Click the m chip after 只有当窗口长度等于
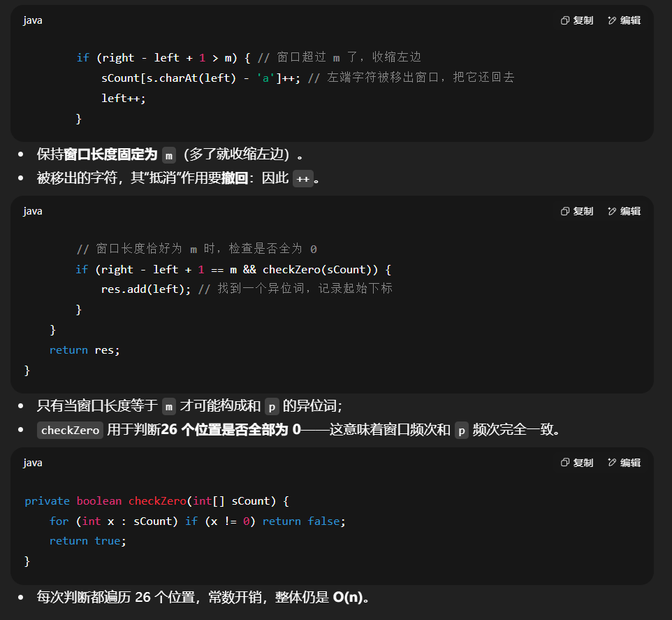This screenshot has width=672, height=620. (x=168, y=406)
